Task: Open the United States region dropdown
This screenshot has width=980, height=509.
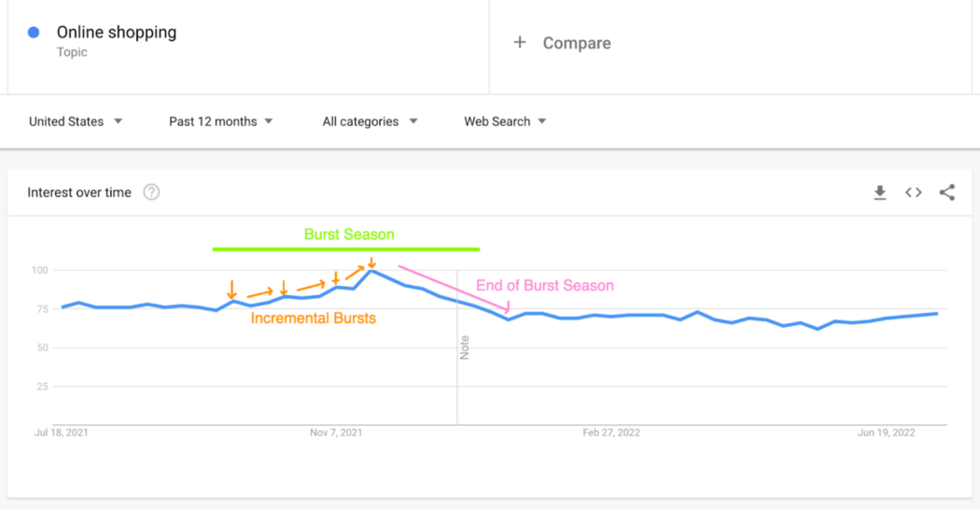Action: point(76,121)
